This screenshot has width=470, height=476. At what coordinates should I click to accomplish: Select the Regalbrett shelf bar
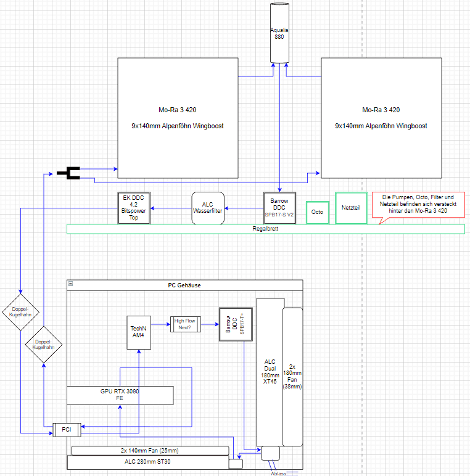tap(266, 229)
